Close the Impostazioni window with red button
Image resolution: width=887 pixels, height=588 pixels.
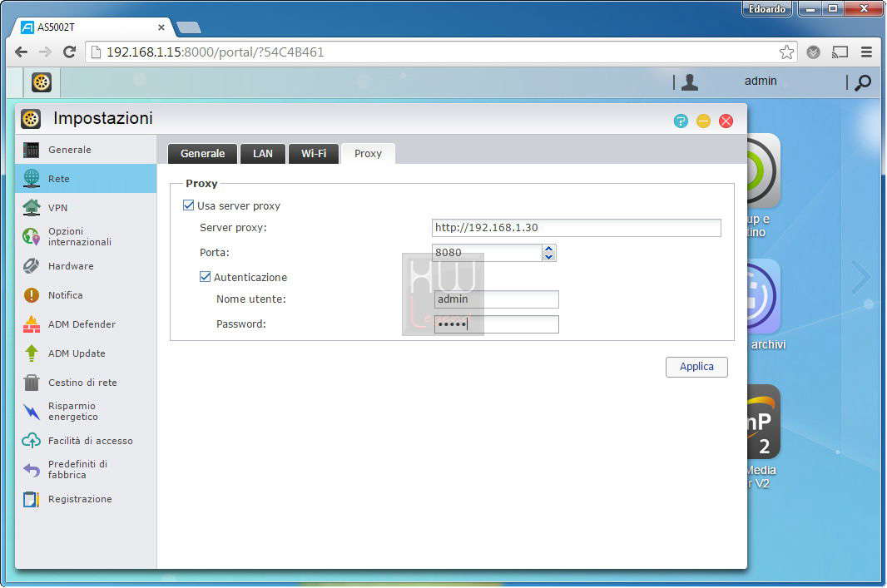click(x=726, y=121)
